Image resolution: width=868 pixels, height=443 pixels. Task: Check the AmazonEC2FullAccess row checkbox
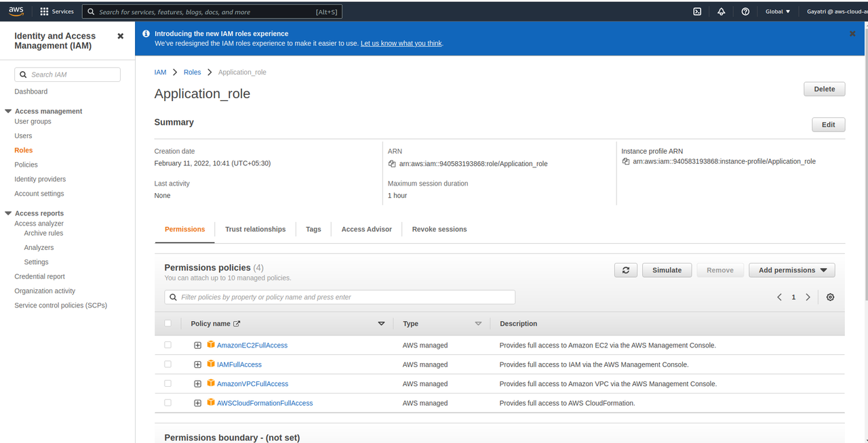click(168, 345)
